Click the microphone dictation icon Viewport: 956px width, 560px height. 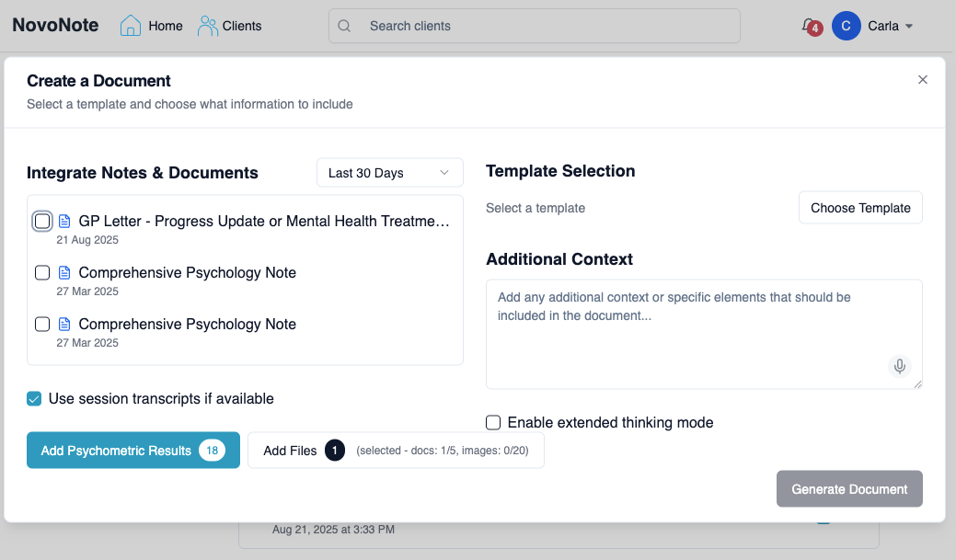tap(900, 366)
